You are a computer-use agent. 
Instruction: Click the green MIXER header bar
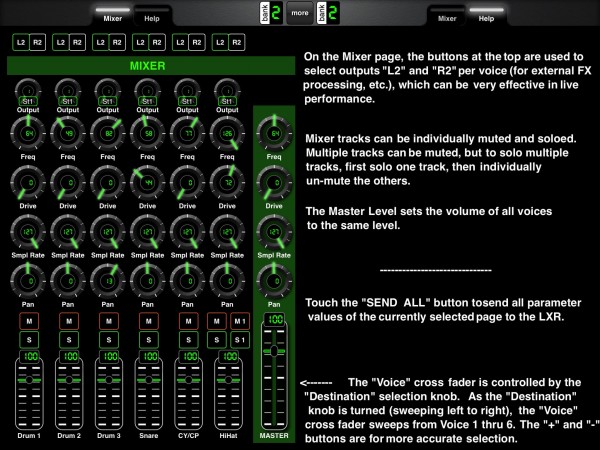(x=151, y=66)
